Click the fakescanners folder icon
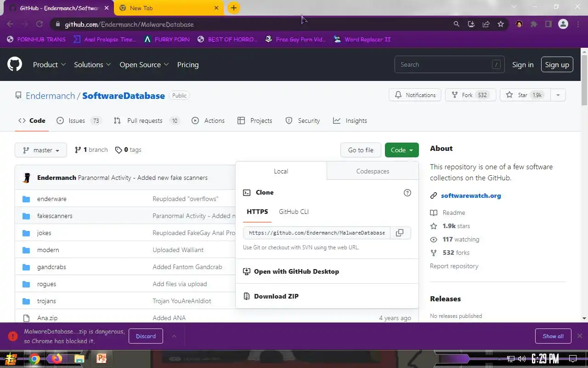 pos(26,216)
